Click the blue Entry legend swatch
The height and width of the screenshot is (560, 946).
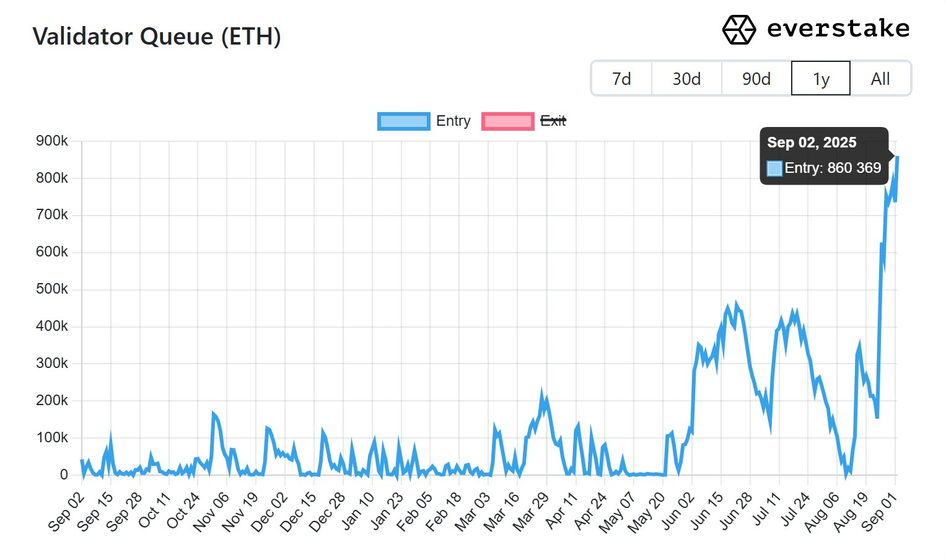tap(403, 121)
